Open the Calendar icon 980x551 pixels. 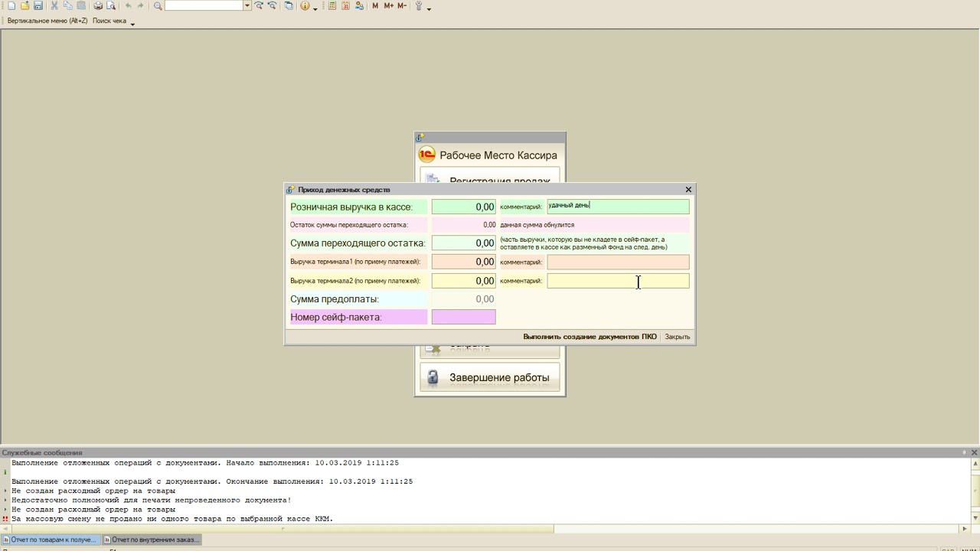346,5
